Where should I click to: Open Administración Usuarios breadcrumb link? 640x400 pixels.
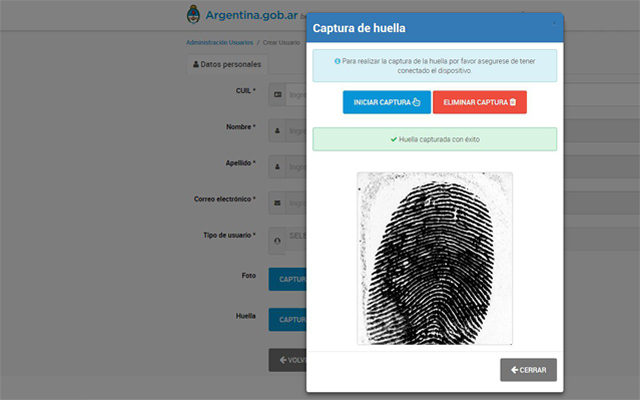coord(220,42)
